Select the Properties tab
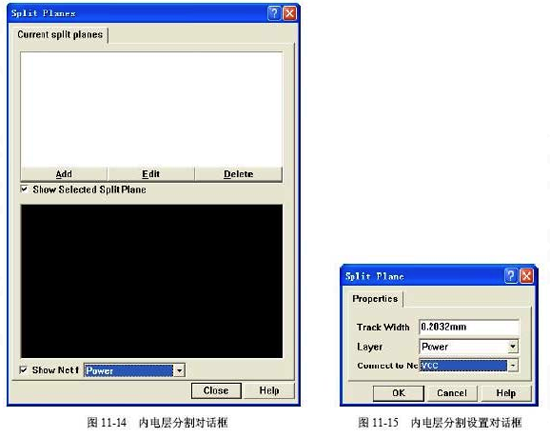Viewport: 550px width, 438px height. 375,299
